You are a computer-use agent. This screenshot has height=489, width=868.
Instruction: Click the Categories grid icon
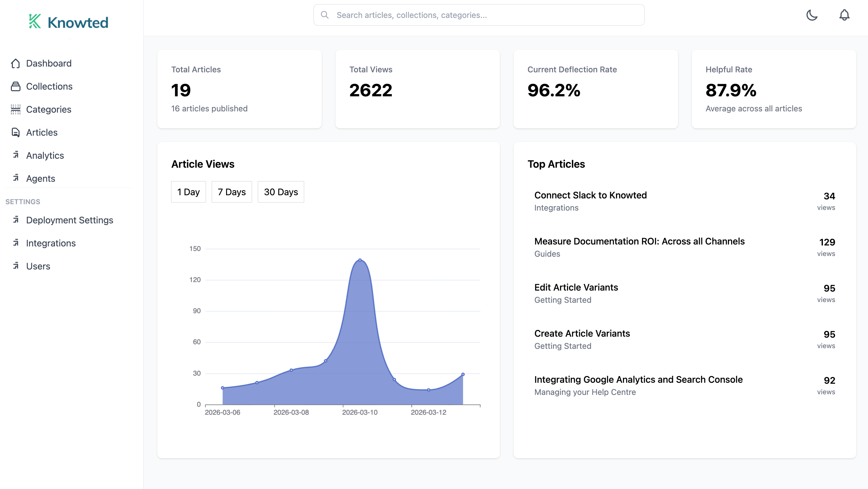[x=15, y=109]
